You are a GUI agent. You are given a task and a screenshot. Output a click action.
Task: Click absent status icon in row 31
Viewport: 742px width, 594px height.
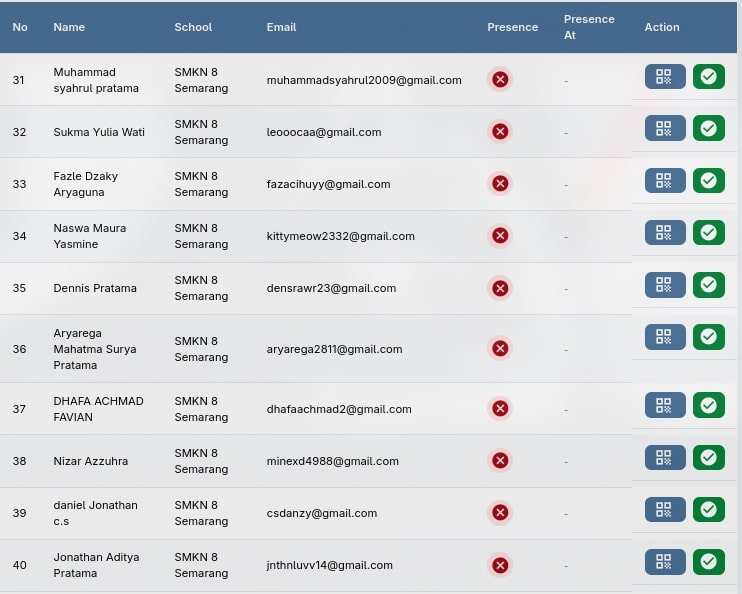pos(500,80)
